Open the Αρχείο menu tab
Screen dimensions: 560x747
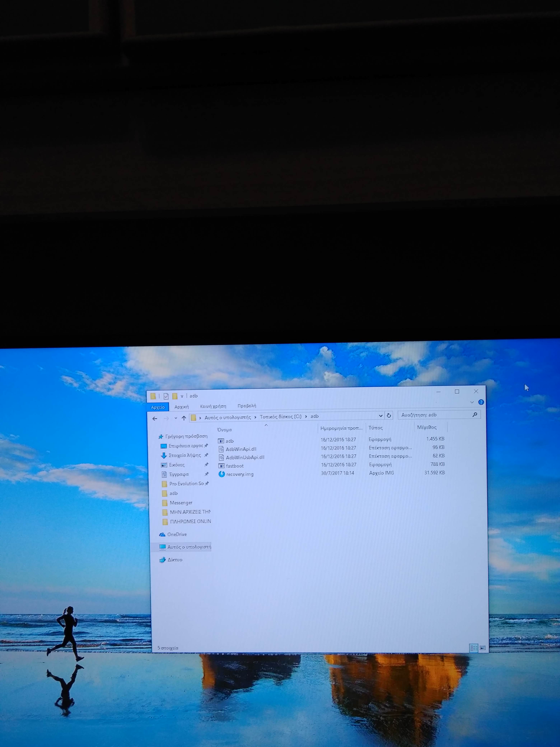pos(158,407)
